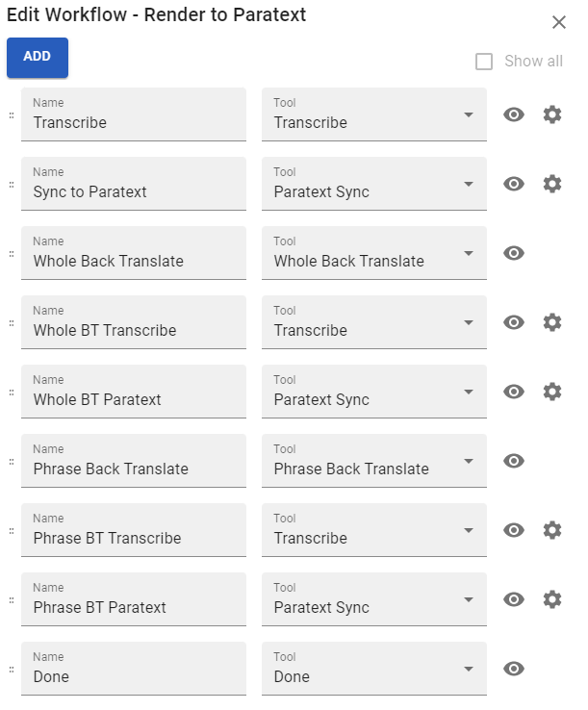Enable the Show all checkbox
This screenshot has height=710, width=588.
pos(484,62)
